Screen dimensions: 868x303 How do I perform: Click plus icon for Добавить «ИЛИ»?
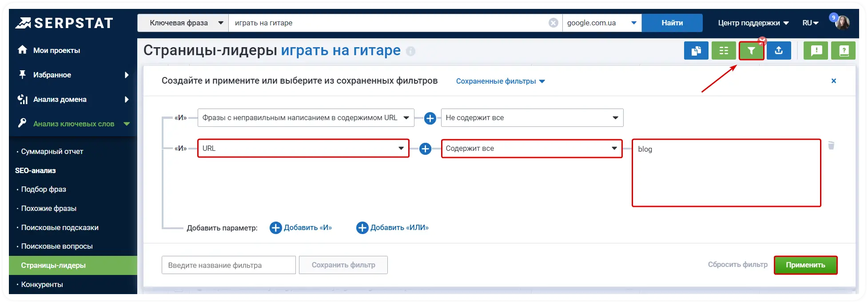(x=362, y=228)
